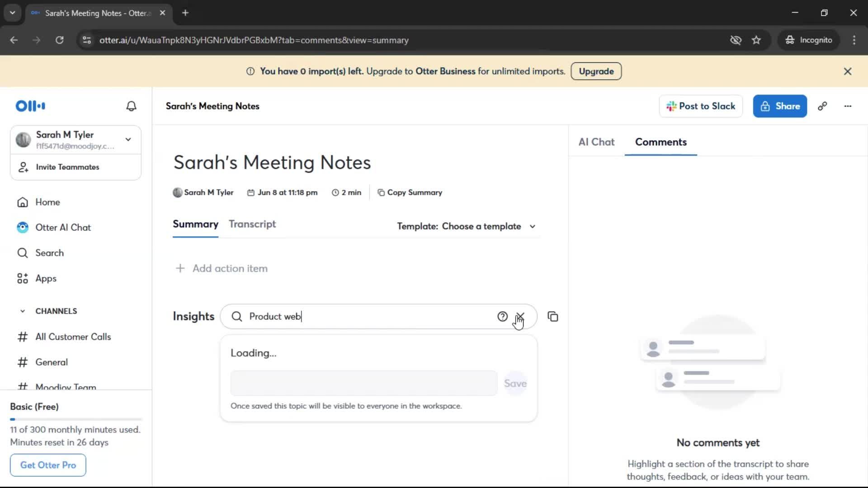Bookmark this page with the star
This screenshot has height=488, width=868.
pyautogui.click(x=756, y=40)
